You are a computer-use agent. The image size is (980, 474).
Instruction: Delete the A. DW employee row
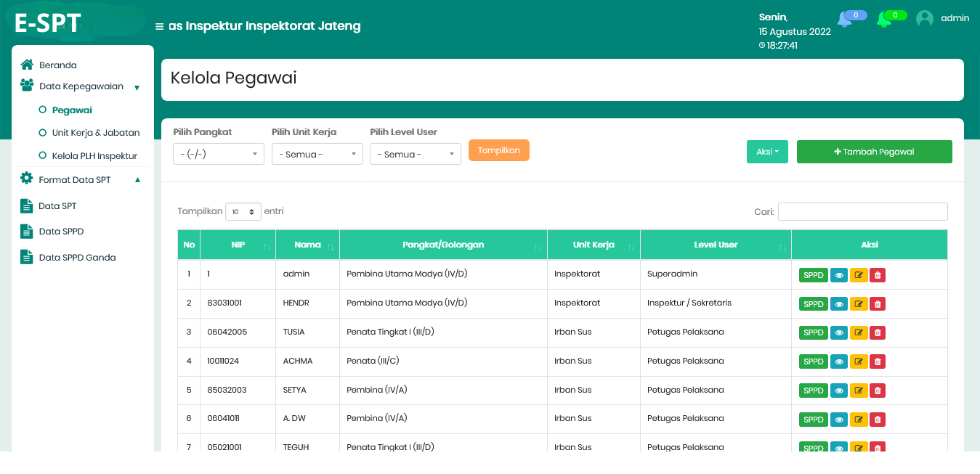pyautogui.click(x=878, y=420)
